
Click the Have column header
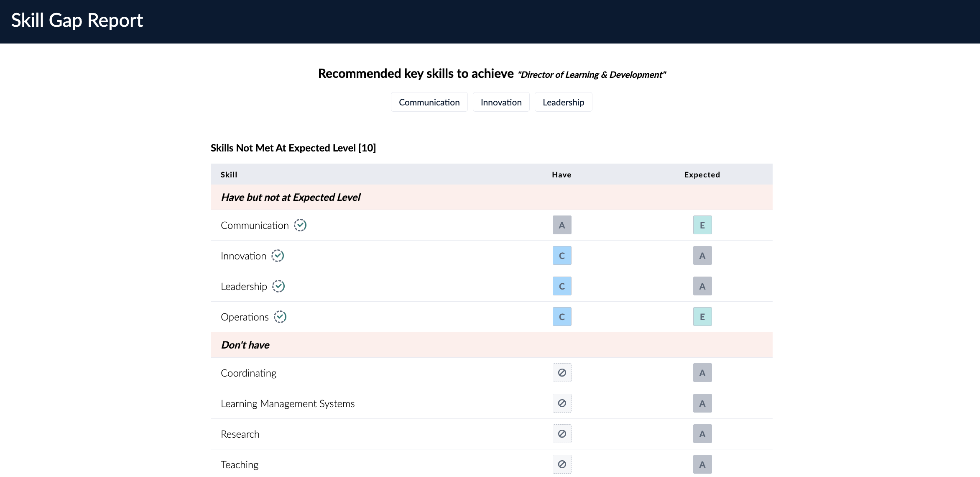tap(561, 174)
